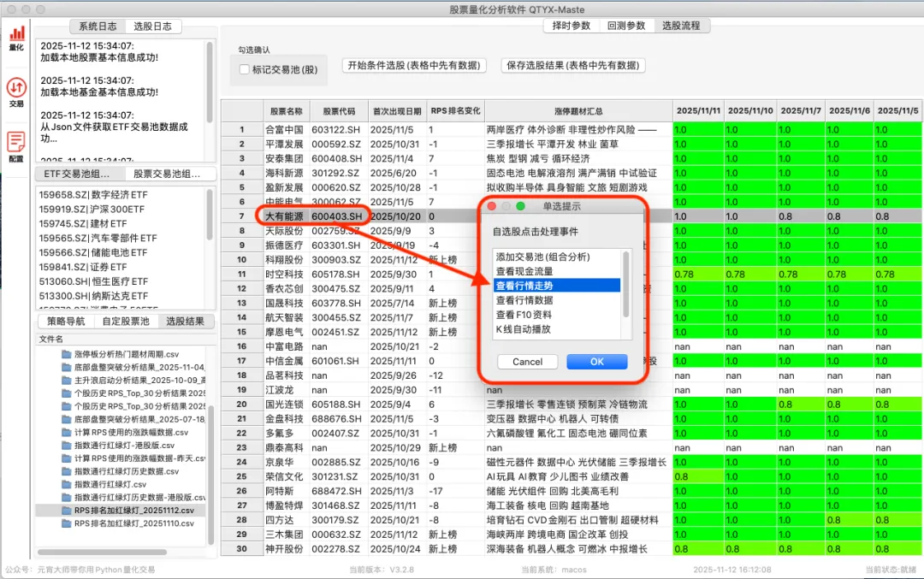This screenshot has height=579, width=924.
Task: Select 添加交易池(组合分析) in the dialog list
Action: click(556, 257)
